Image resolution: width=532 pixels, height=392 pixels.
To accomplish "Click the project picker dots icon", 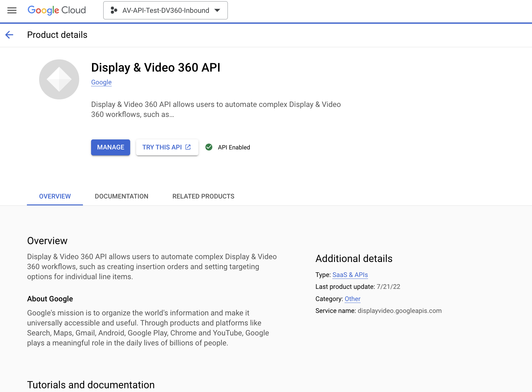I will point(114,10).
